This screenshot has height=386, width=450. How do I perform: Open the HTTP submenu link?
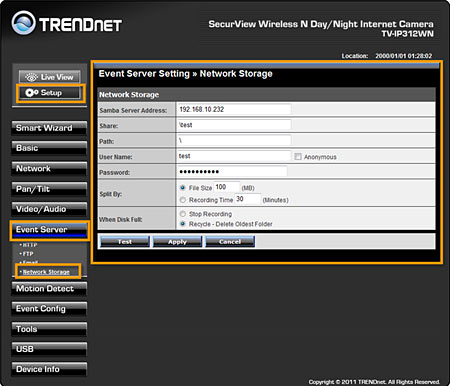(30, 245)
